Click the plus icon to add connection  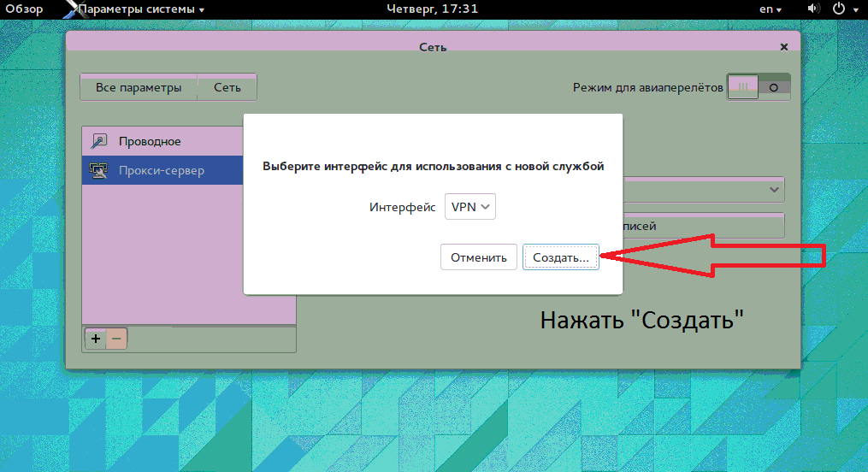click(x=96, y=339)
